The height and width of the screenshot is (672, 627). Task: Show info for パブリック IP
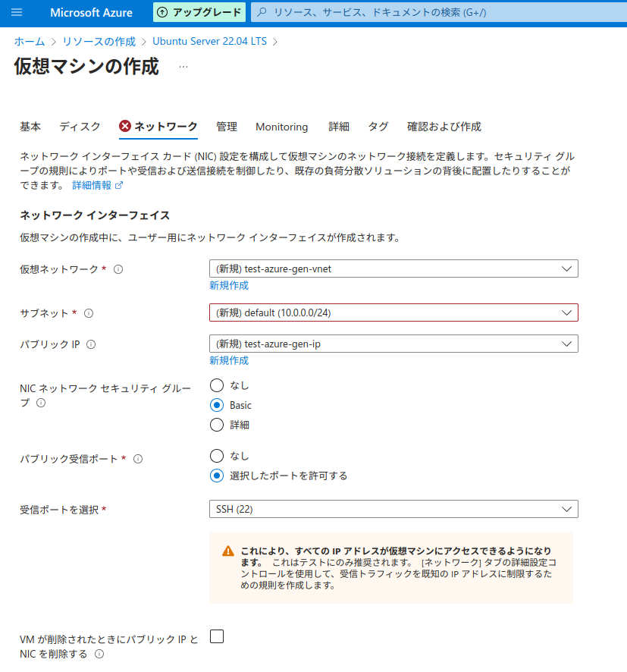pyautogui.click(x=91, y=344)
